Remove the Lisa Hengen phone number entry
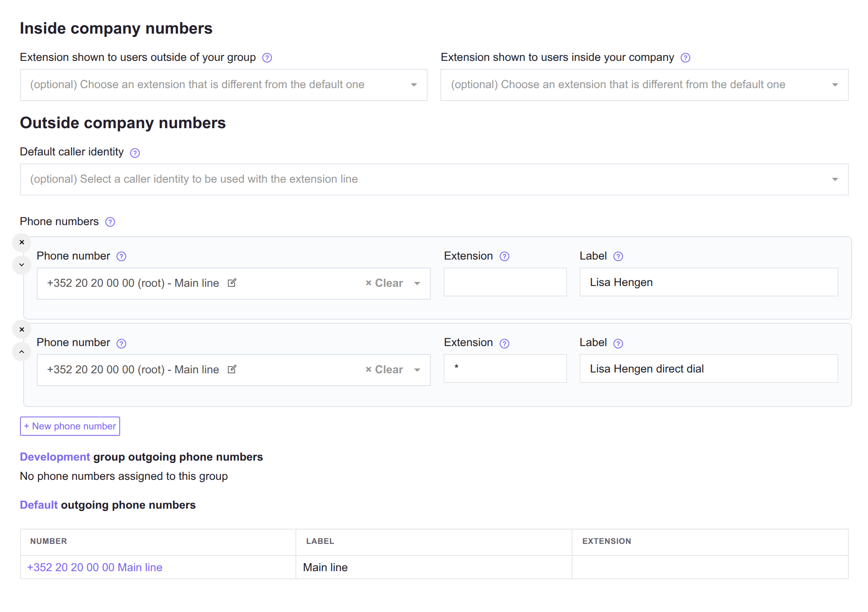 tap(22, 242)
